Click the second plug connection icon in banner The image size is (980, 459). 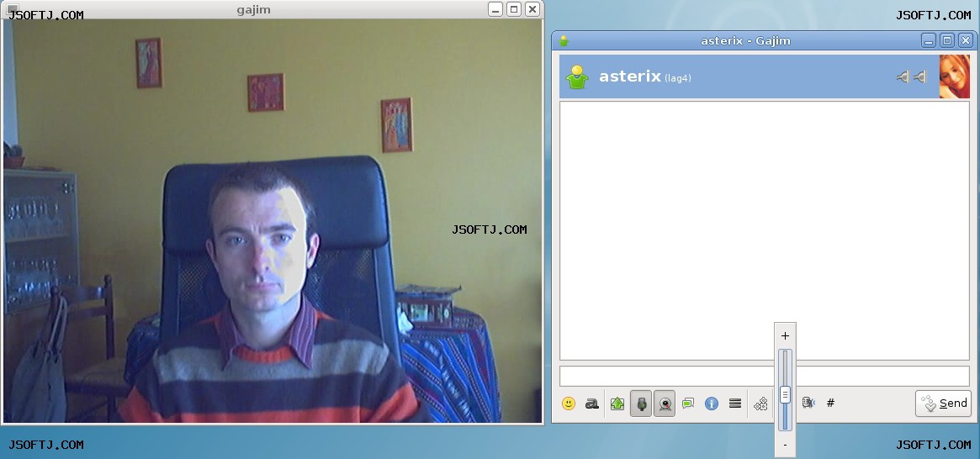919,76
